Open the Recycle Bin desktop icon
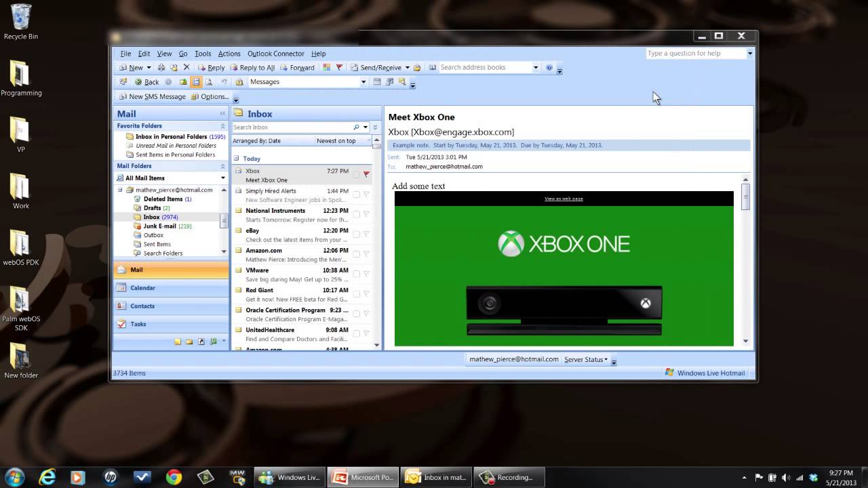The image size is (868, 488). [x=20, y=21]
